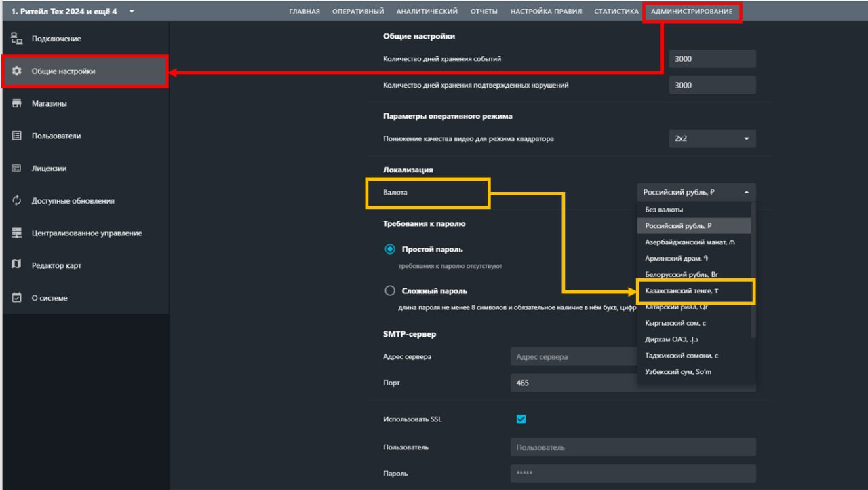The height and width of the screenshot is (490, 868).
Task: Choose Таджикский сомони in currency list
Action: (694, 356)
